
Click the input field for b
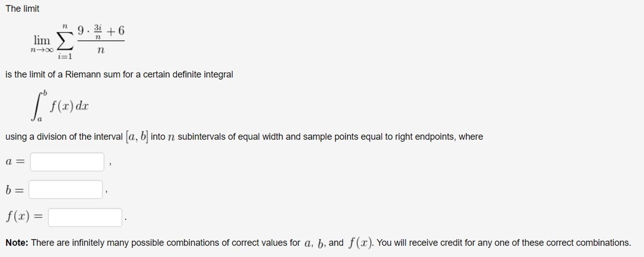point(66,189)
